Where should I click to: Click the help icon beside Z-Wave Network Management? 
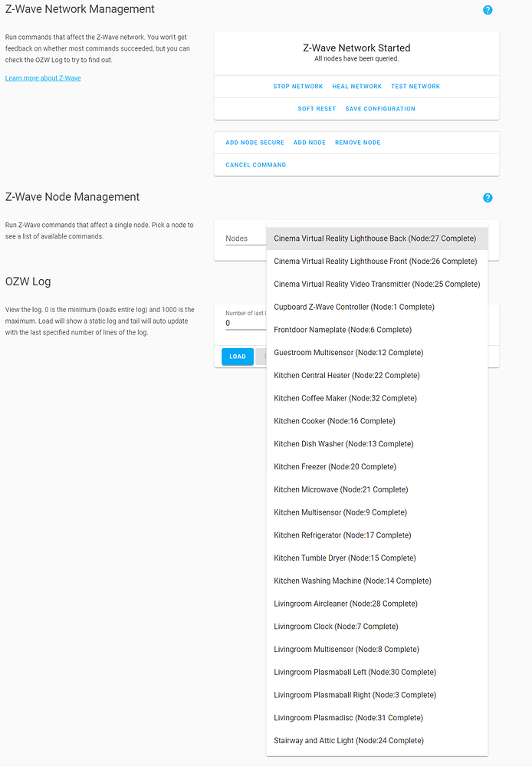pyautogui.click(x=488, y=10)
